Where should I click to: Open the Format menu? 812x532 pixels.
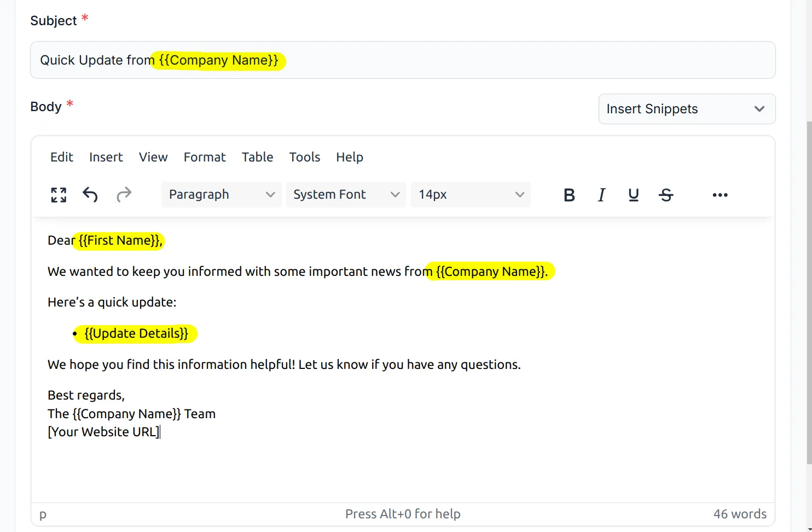tap(205, 157)
